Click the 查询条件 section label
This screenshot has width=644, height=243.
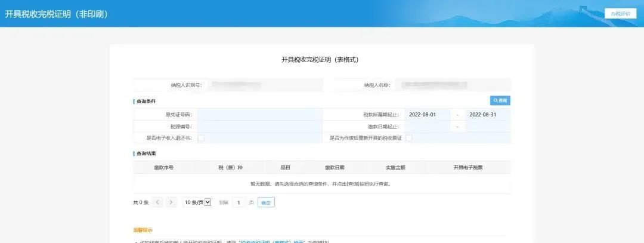point(146,101)
